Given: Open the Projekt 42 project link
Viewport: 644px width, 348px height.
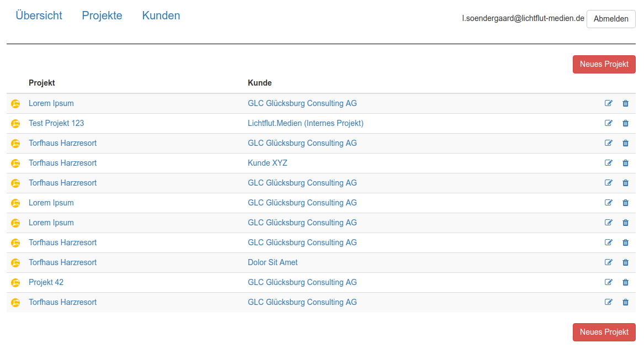Looking at the screenshot, I should pyautogui.click(x=46, y=282).
